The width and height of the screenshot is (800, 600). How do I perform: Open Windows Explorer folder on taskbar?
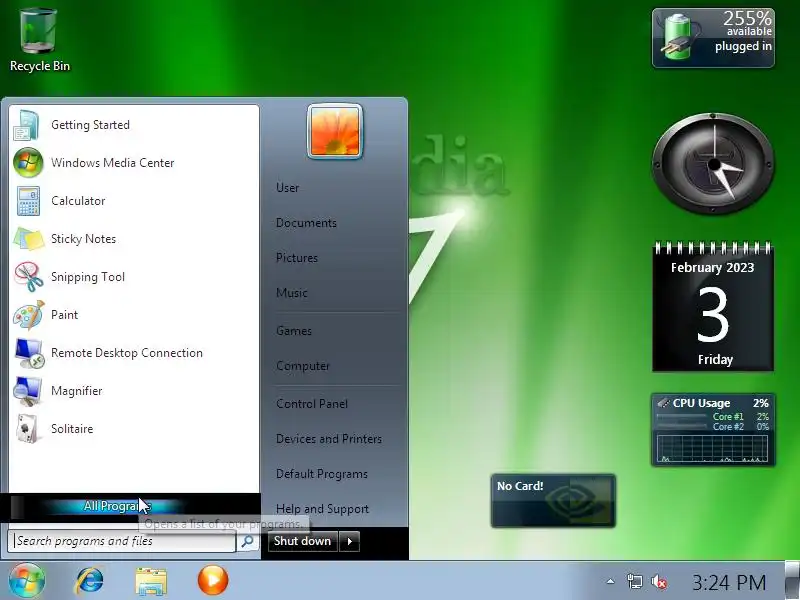(151, 581)
